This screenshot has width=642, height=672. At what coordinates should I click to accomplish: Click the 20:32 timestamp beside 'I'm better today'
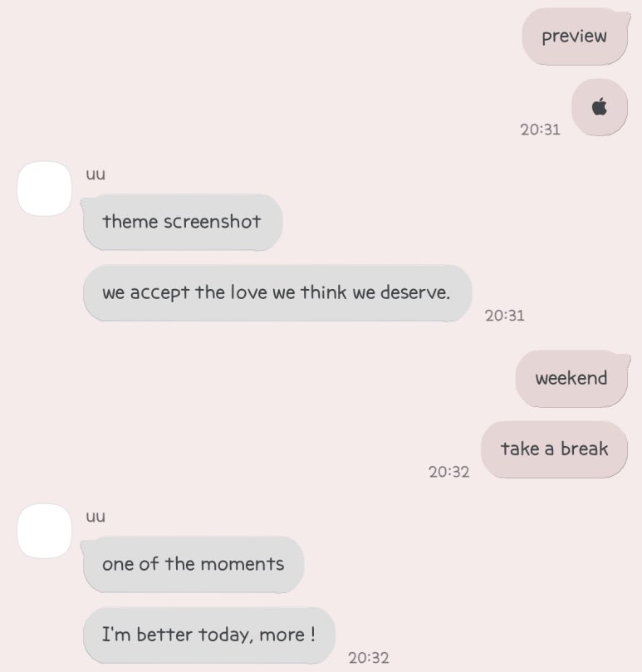tap(369, 657)
